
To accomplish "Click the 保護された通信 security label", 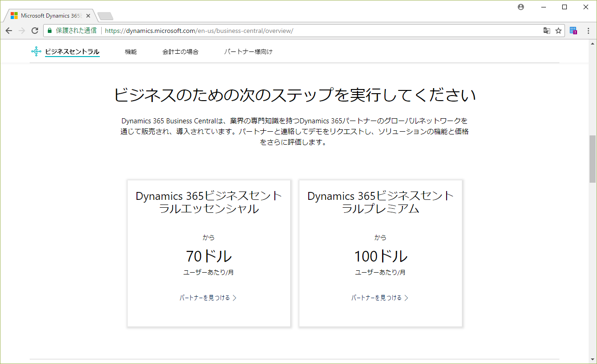I will 76,31.
